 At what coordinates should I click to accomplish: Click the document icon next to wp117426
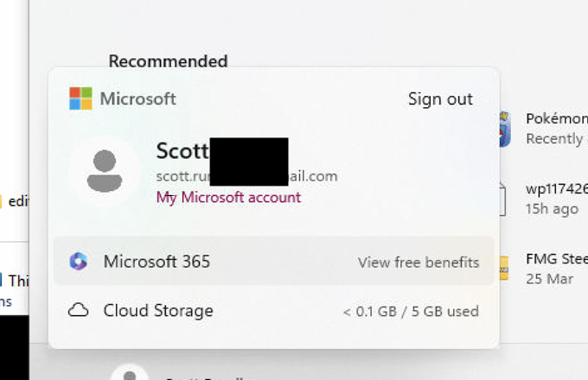tap(502, 199)
